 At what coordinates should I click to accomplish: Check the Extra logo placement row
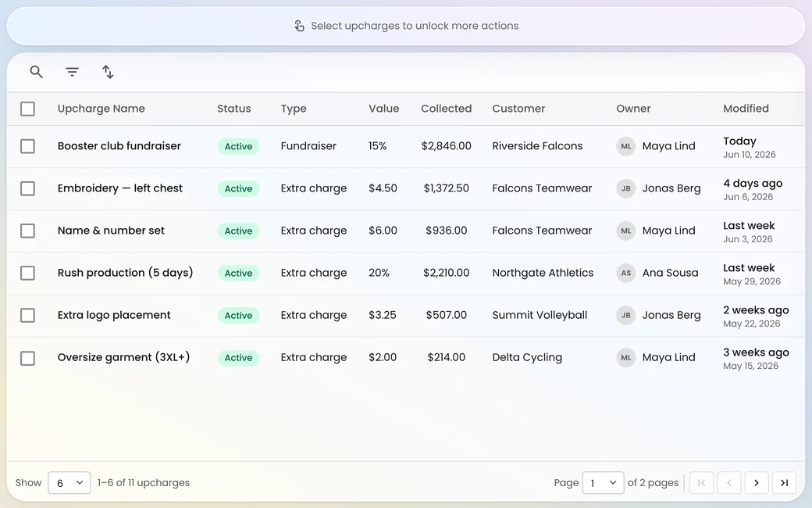(x=27, y=315)
